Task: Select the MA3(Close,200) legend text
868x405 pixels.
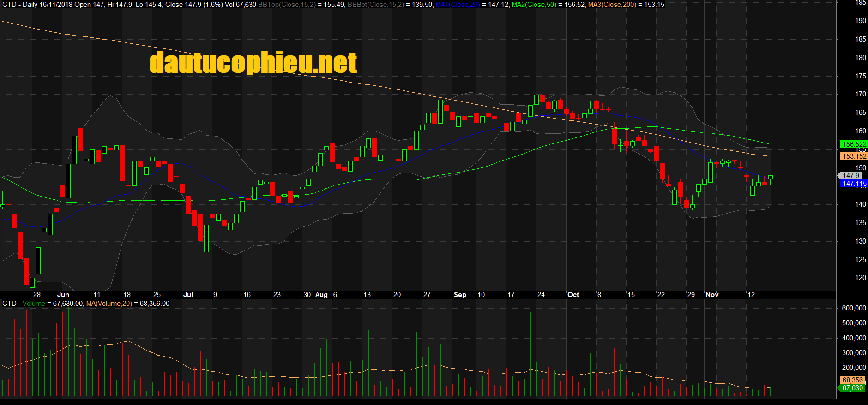Action: (x=612, y=5)
